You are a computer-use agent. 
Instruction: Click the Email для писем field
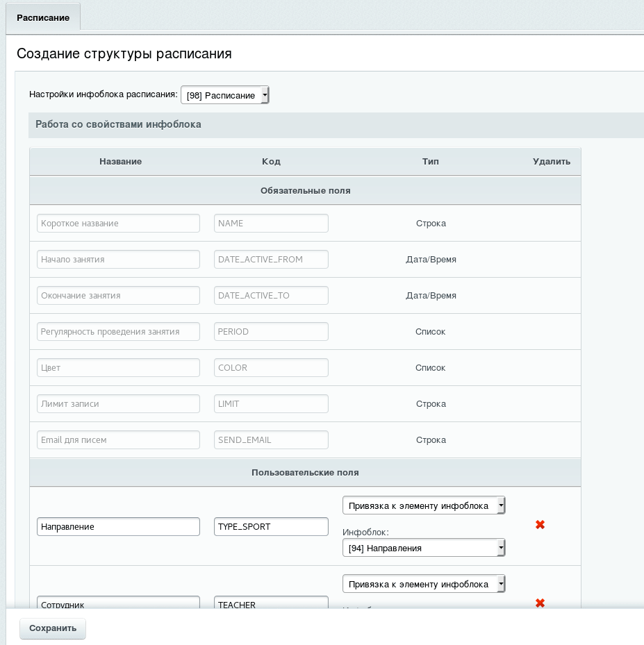point(119,439)
